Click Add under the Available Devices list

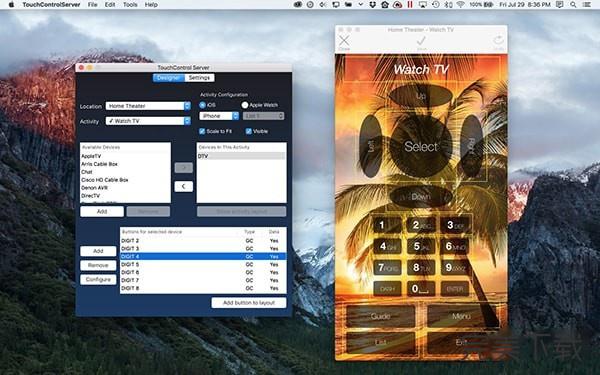[102, 211]
